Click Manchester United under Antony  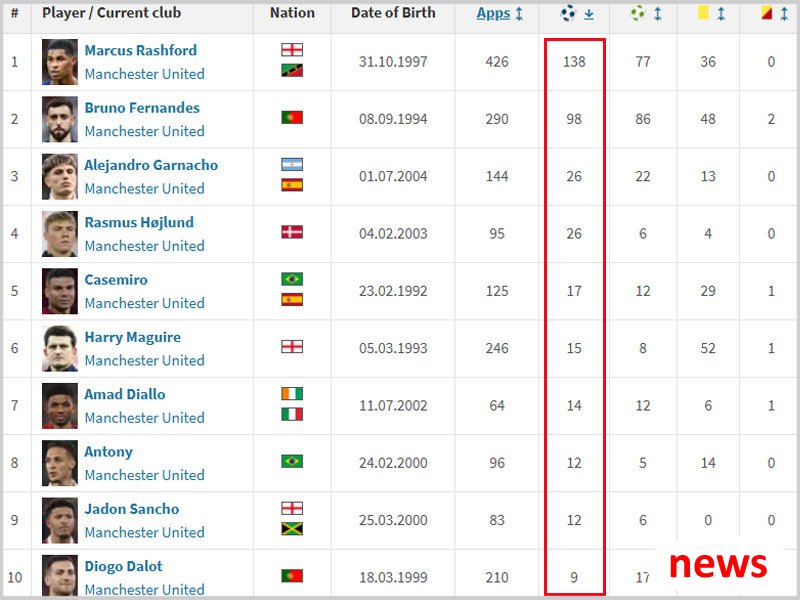click(x=144, y=475)
